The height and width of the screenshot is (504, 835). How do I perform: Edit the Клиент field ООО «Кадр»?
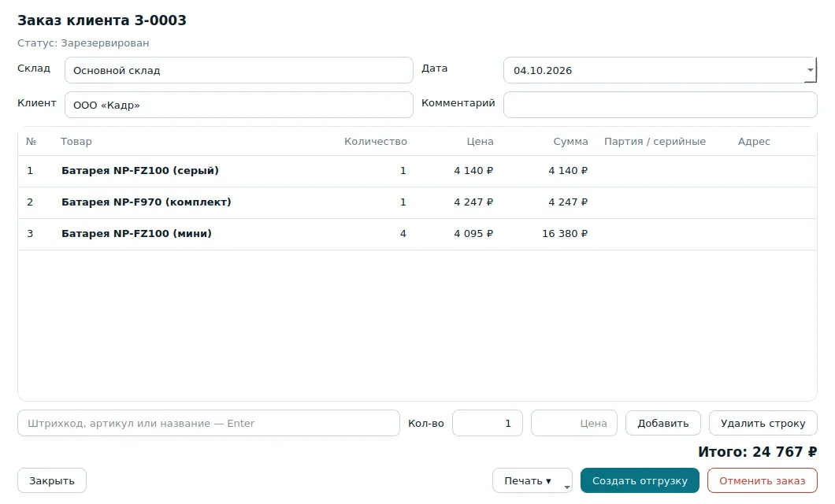tap(239, 105)
